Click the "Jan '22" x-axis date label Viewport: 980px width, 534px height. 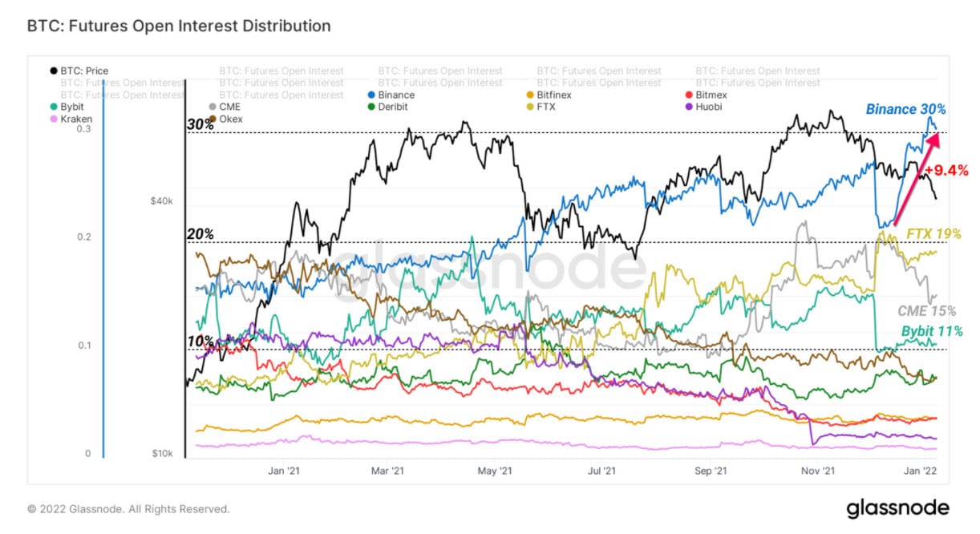927,471
